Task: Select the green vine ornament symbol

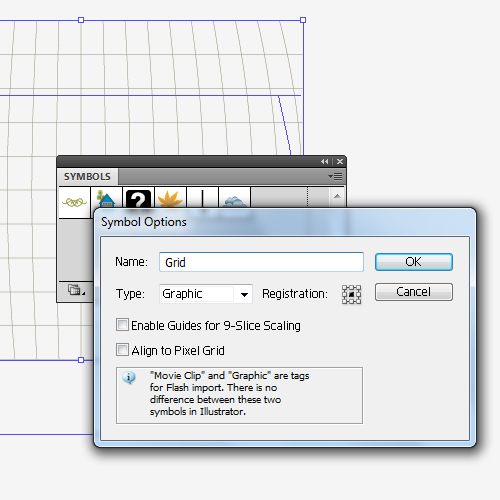Action: coord(75,202)
